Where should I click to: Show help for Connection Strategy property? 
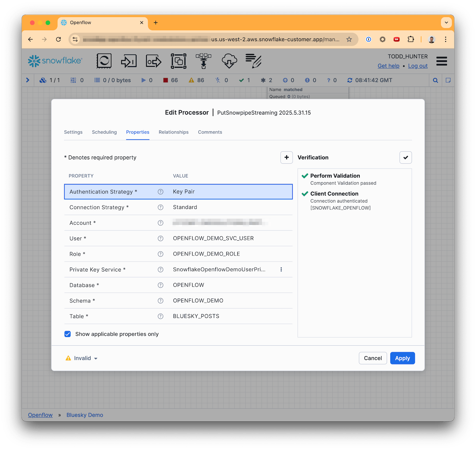160,207
